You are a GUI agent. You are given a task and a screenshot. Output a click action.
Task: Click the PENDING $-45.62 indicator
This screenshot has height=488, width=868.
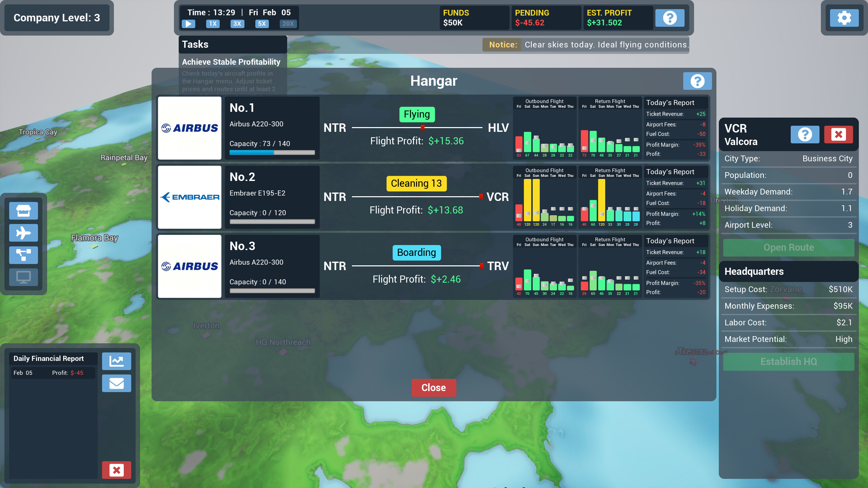[x=546, y=18]
